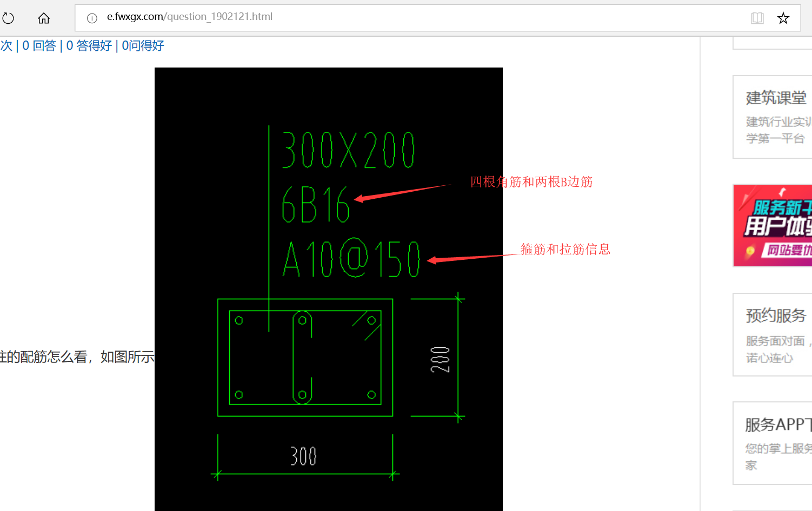Click the address bar URL e.fwxgx.com

pos(190,17)
